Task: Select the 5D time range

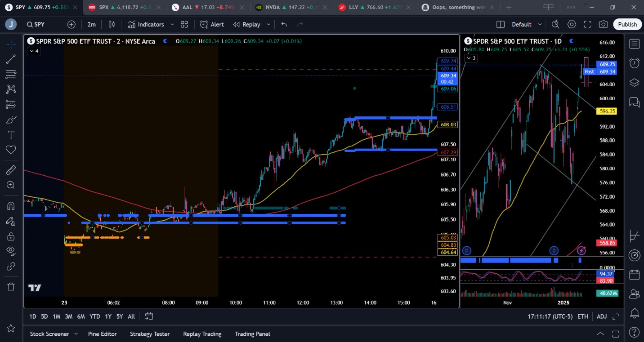Action: click(x=44, y=316)
